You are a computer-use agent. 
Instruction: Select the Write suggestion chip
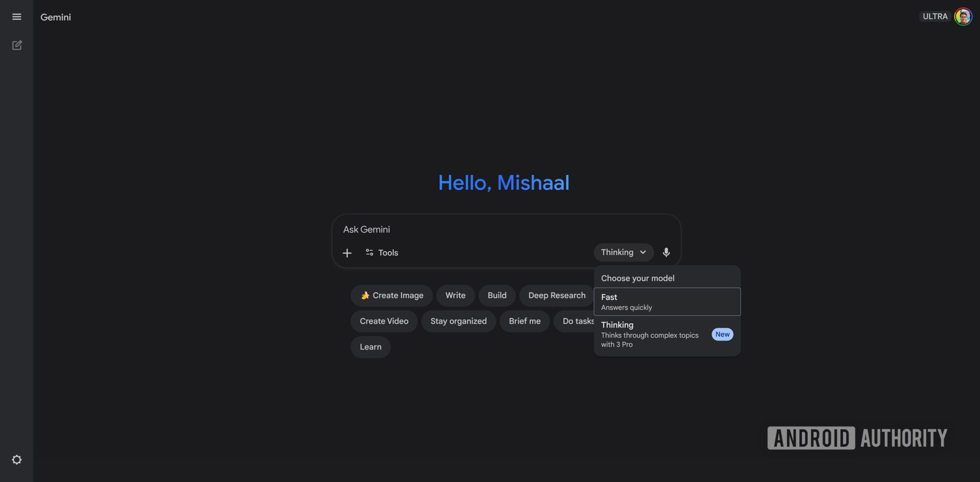[x=455, y=295]
